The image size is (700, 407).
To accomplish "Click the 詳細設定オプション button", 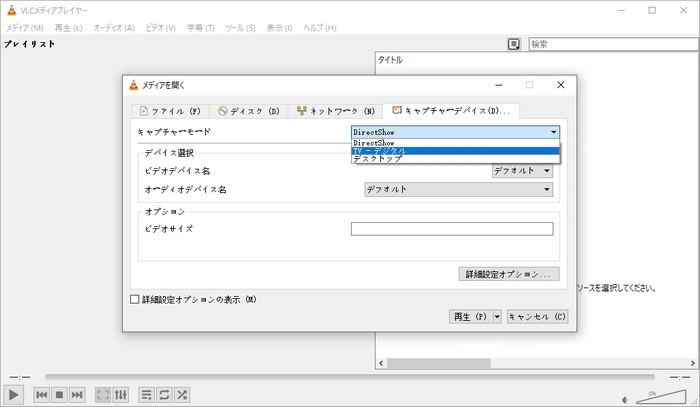I will pyautogui.click(x=508, y=274).
